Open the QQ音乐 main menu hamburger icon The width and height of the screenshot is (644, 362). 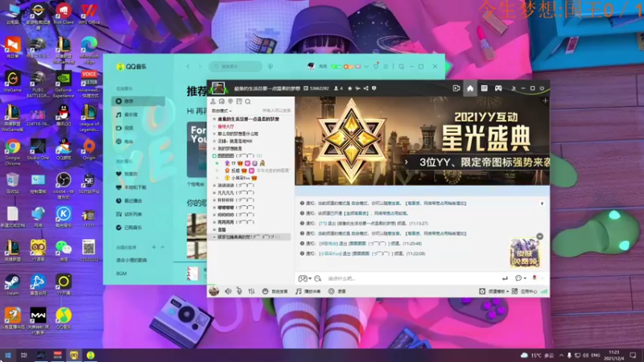(386, 66)
